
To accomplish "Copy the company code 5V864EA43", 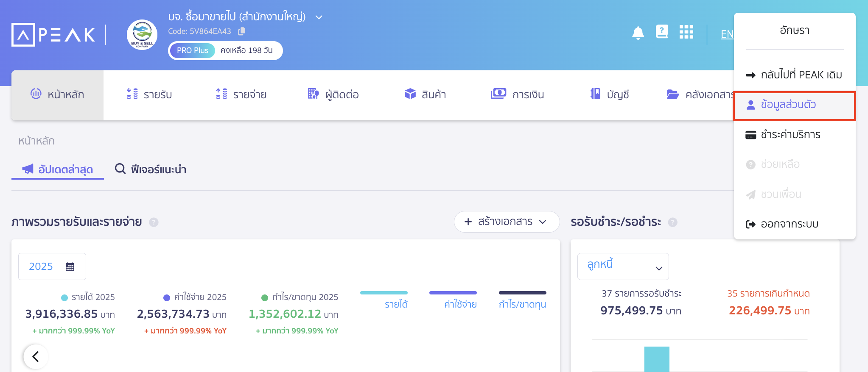I will pyautogui.click(x=242, y=31).
